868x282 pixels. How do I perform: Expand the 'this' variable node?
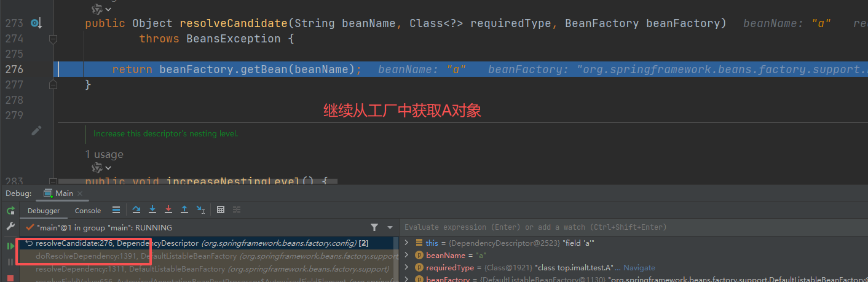[x=406, y=243]
